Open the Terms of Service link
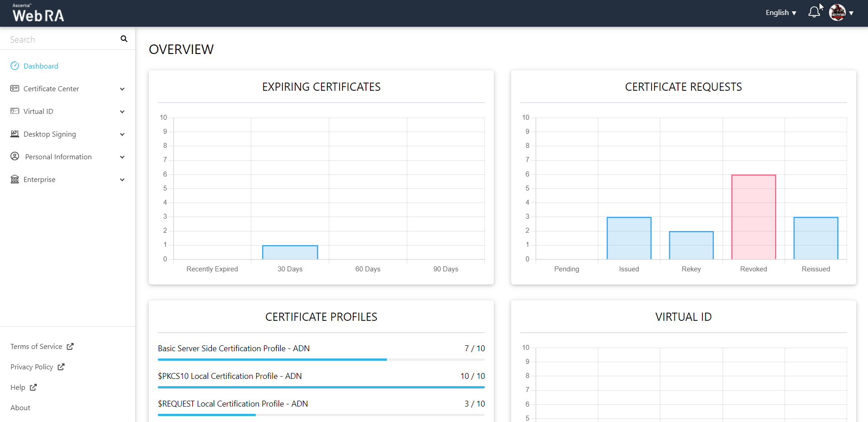The height and width of the screenshot is (422, 868). 36,347
